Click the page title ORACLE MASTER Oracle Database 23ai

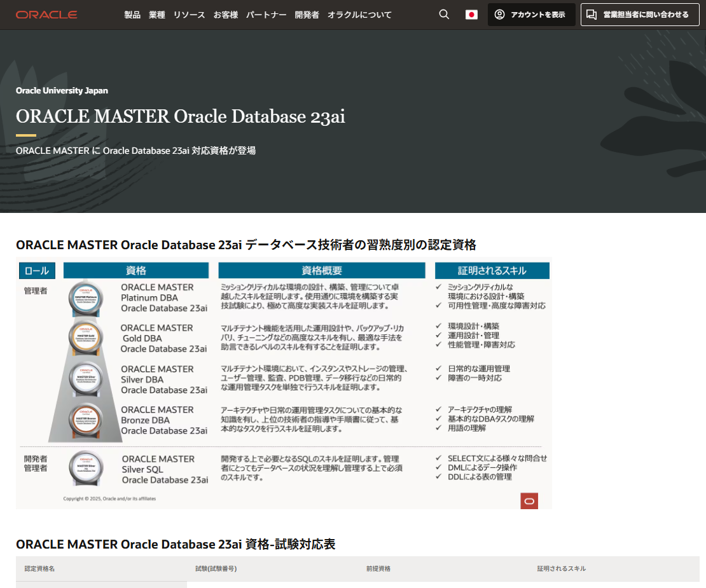[181, 116]
